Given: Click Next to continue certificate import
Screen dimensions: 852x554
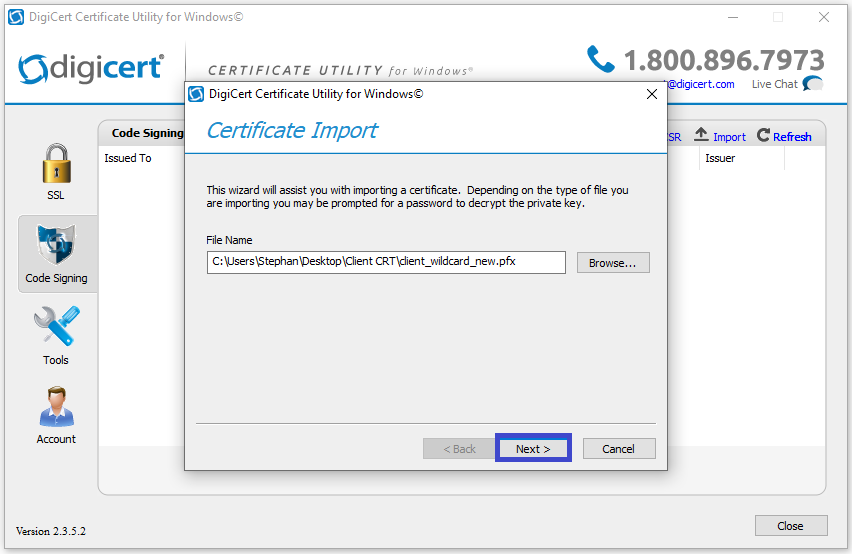Looking at the screenshot, I should pos(533,449).
